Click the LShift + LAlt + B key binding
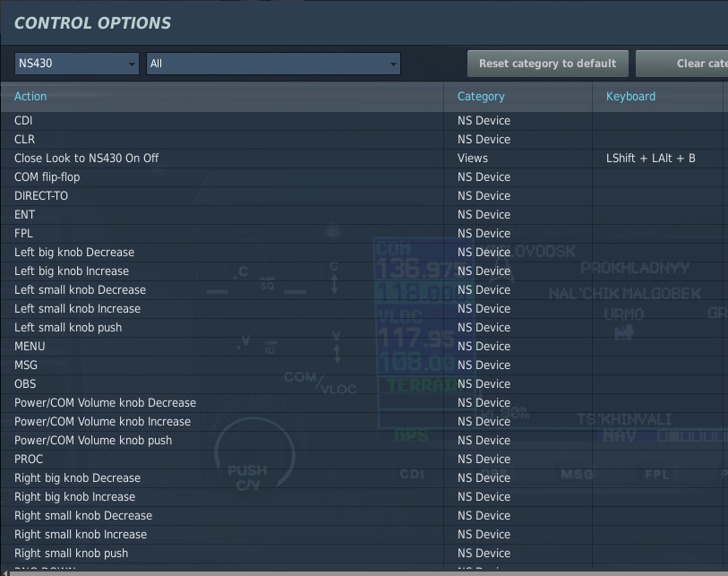The width and height of the screenshot is (728, 576). coord(650,158)
